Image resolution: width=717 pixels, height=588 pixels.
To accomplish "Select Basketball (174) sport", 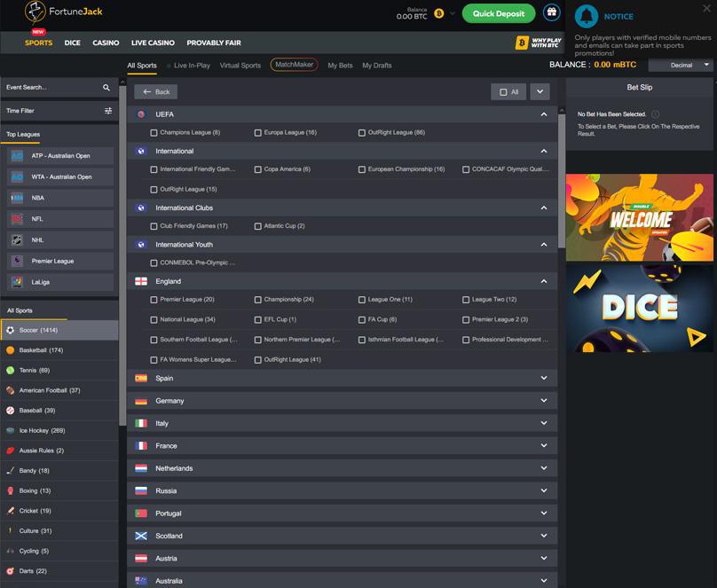I will click(x=59, y=350).
